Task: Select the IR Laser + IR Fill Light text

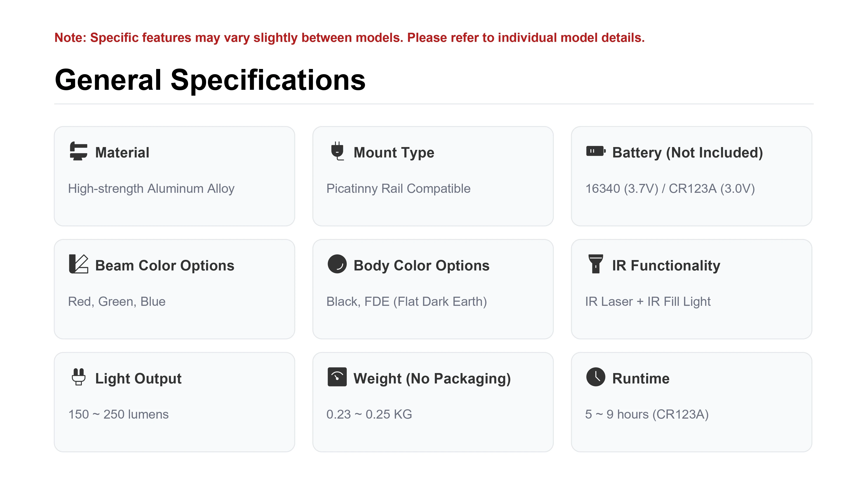Action: pos(648,301)
